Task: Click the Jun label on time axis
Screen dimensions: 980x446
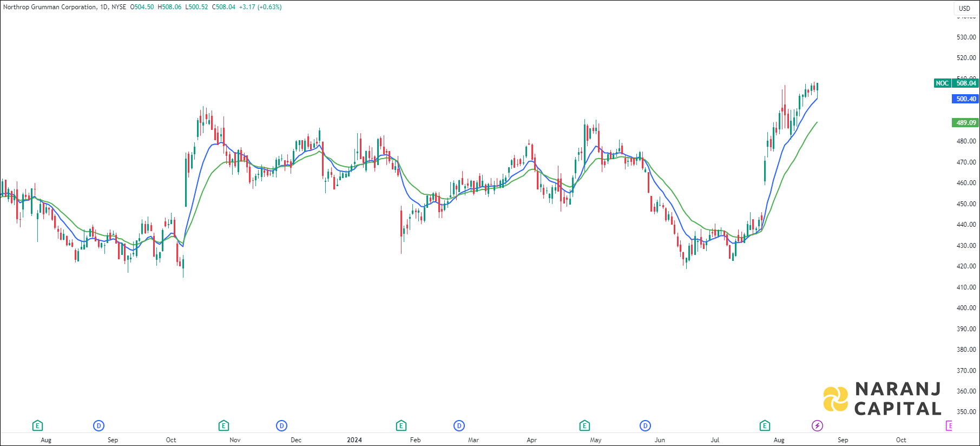Action: [660, 440]
